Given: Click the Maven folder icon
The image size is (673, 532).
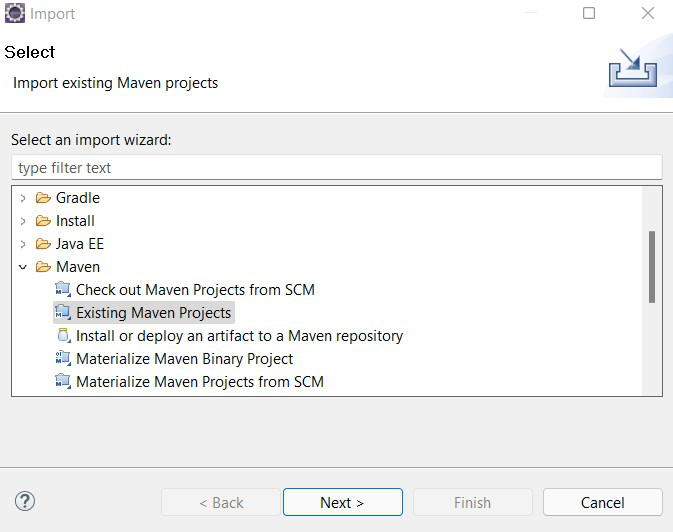Looking at the screenshot, I should [43, 267].
